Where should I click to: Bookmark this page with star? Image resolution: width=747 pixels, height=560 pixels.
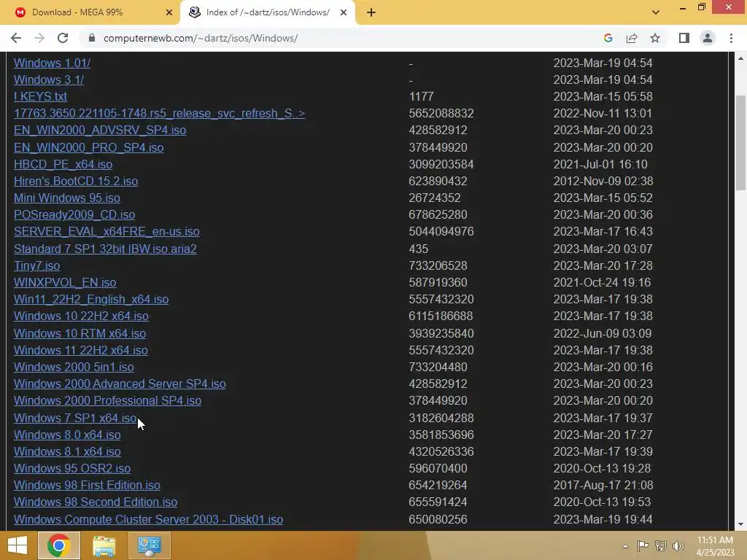pyautogui.click(x=655, y=38)
